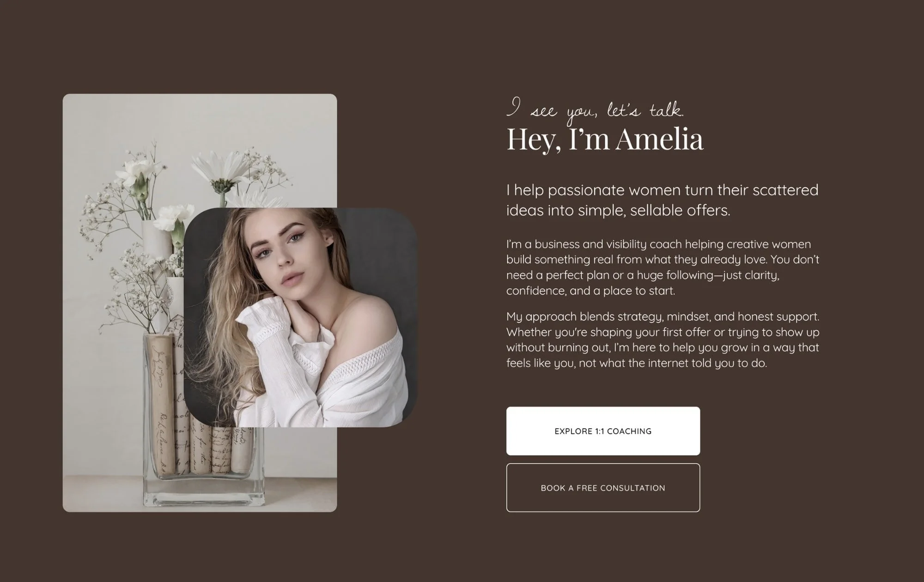
Task: Select the portrait photo of Amelia
Action: (x=300, y=317)
